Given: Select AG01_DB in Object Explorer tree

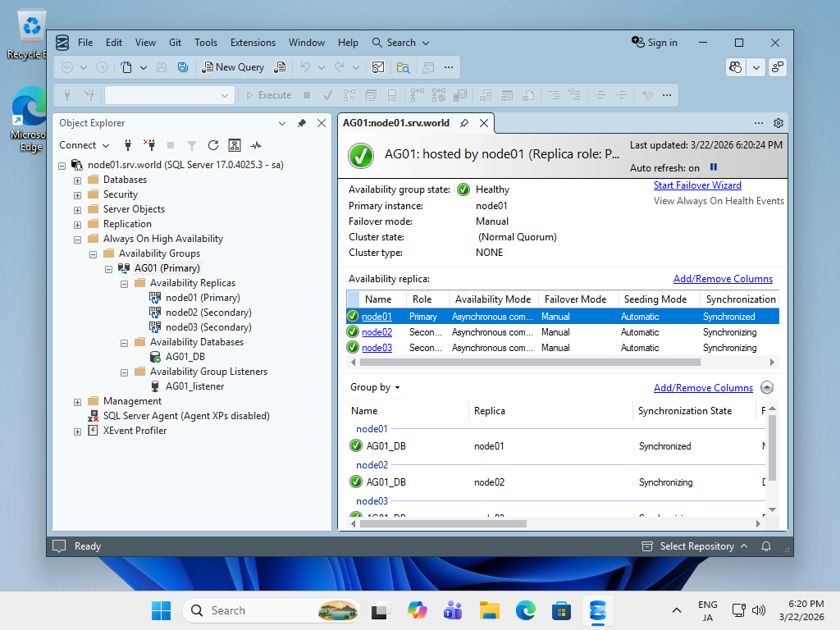Looking at the screenshot, I should coord(185,357).
